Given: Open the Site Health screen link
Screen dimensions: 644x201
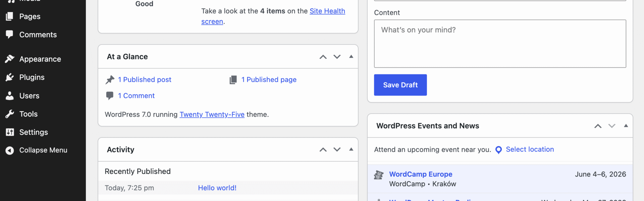Looking at the screenshot, I should [x=327, y=11].
